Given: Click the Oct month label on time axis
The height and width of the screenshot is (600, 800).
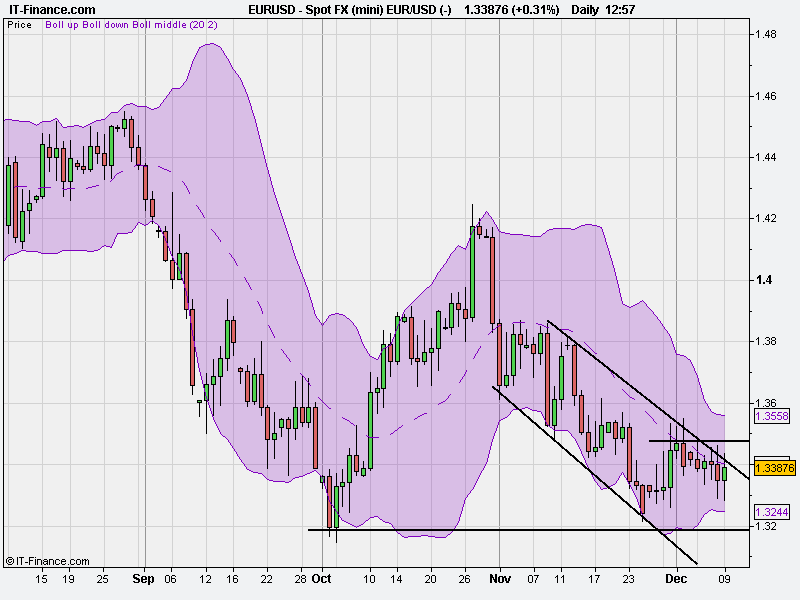Looking at the screenshot, I should [321, 579].
